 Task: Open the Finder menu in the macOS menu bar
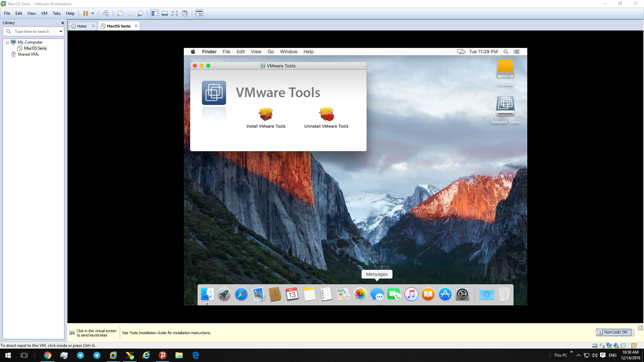click(209, 52)
